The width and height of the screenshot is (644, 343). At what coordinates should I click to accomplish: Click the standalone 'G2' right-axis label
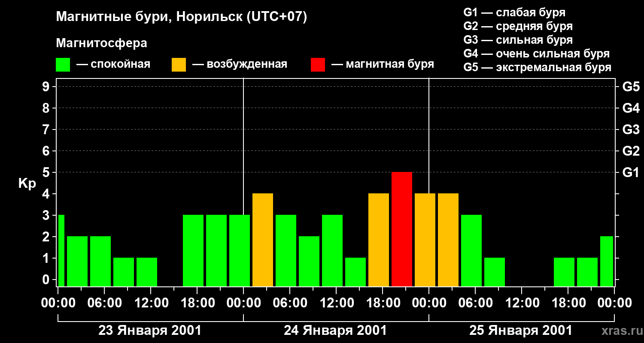click(x=631, y=151)
